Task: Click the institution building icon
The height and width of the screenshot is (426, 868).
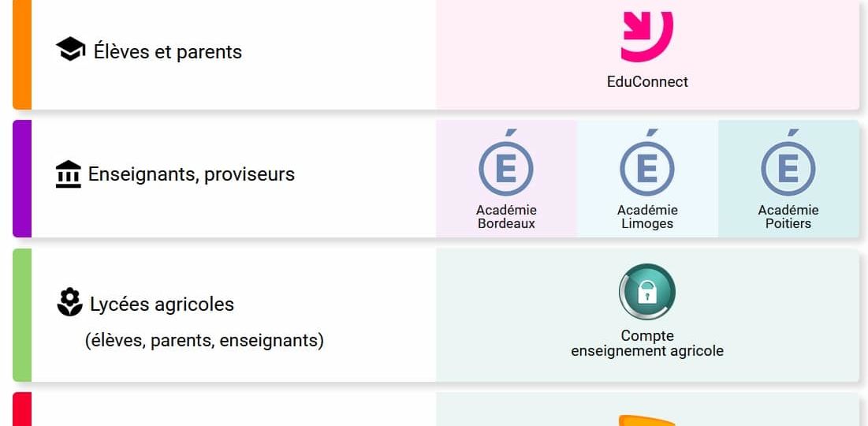Action: pos(69,174)
